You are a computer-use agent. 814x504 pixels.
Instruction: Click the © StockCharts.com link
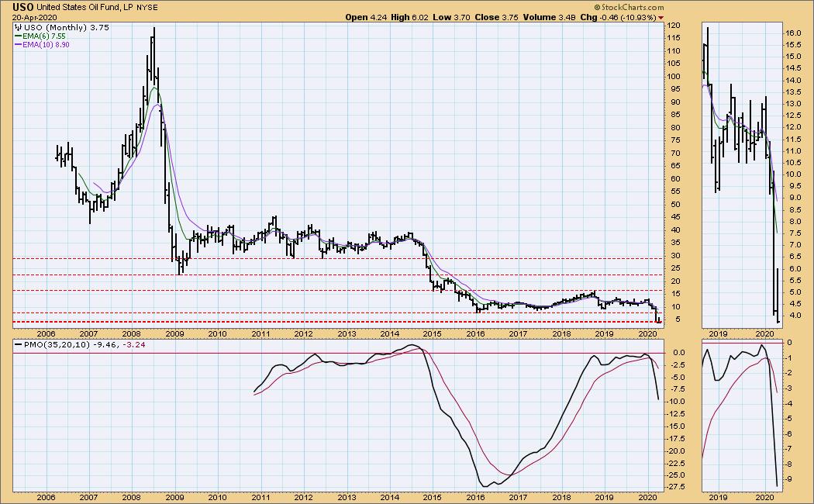[629, 7]
